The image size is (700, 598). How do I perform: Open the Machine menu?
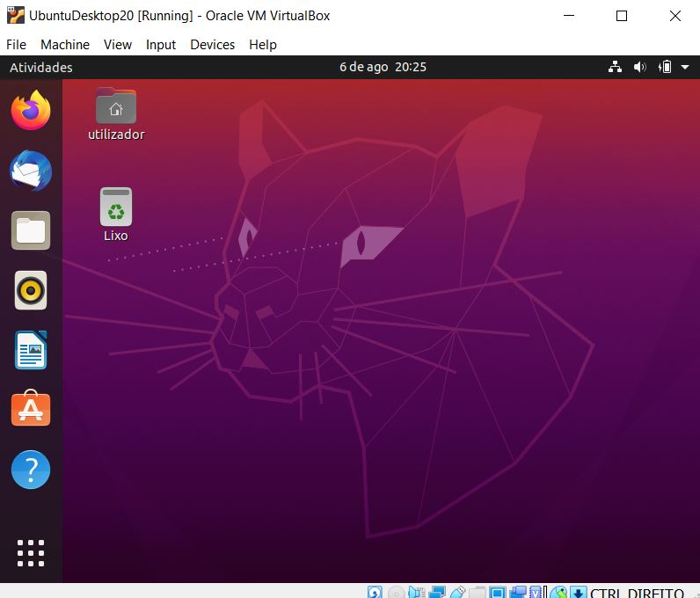pyautogui.click(x=65, y=45)
